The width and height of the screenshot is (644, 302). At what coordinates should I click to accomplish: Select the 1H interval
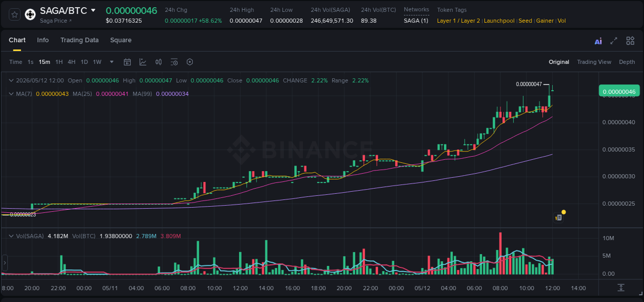point(59,62)
